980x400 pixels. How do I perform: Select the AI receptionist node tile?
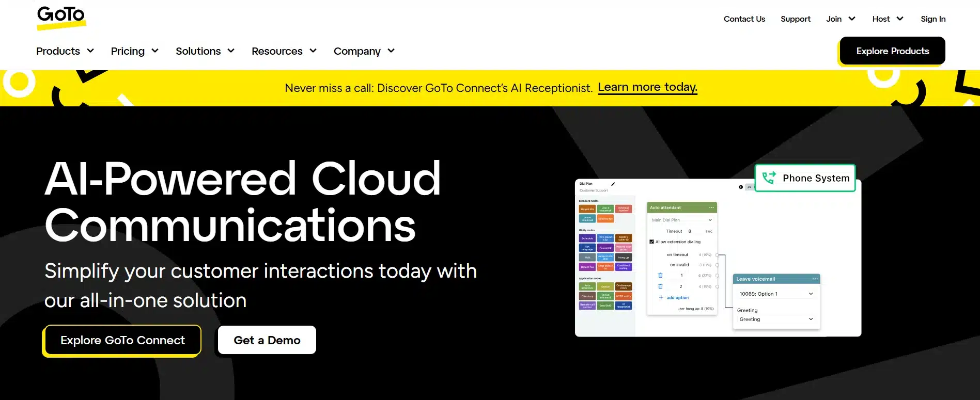624,306
